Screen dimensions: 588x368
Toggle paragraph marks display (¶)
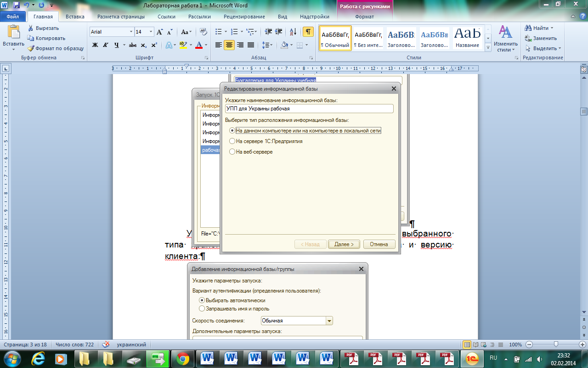[308, 32]
